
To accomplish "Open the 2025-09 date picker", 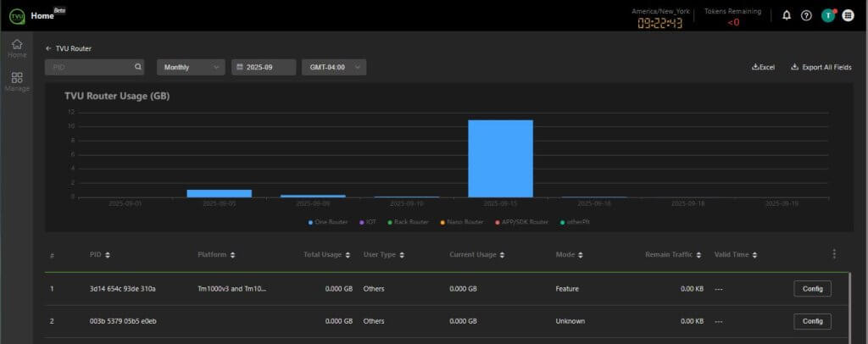I will tap(264, 67).
